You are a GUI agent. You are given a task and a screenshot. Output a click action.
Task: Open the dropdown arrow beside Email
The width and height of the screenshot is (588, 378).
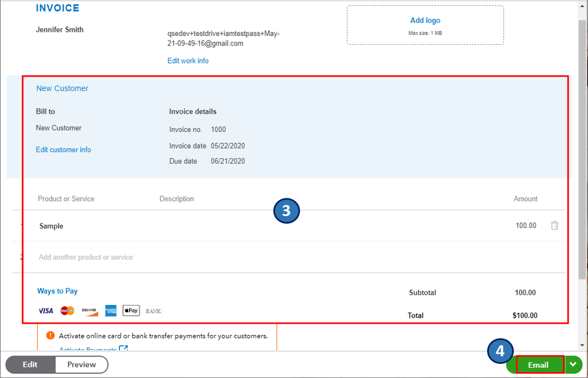tap(573, 364)
